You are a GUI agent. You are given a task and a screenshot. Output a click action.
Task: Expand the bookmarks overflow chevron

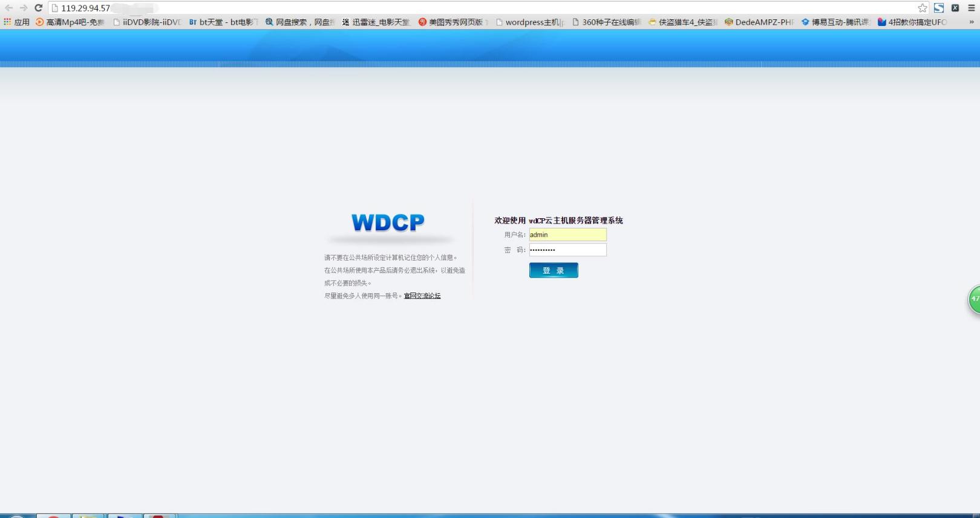pos(972,22)
